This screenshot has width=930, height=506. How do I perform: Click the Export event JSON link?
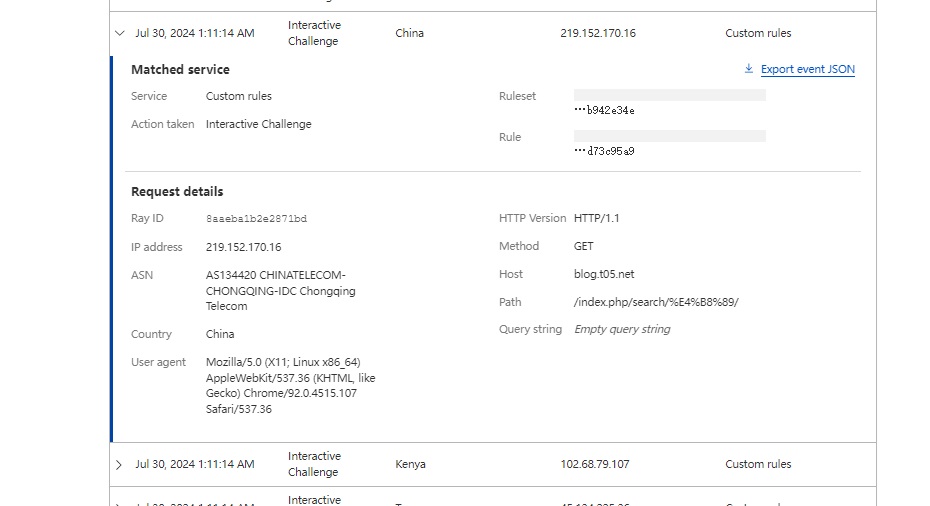807,69
